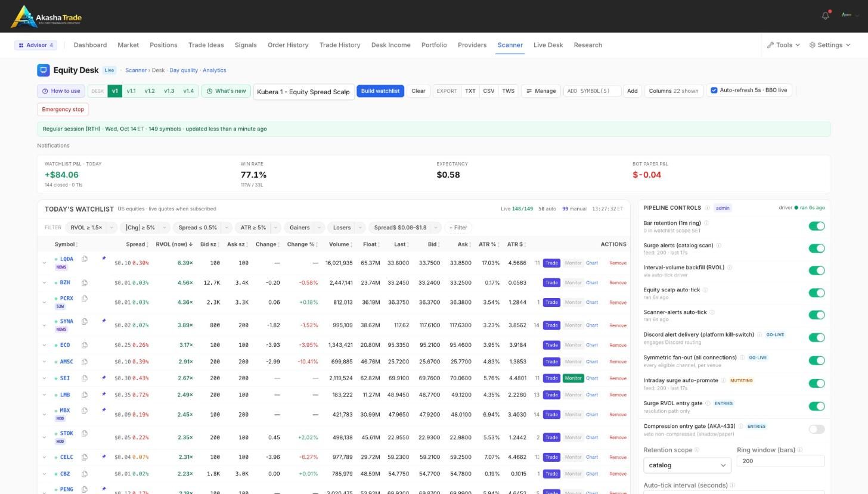Click the Add symbol(s) input field
This screenshot has height=494, width=868.
(592, 91)
